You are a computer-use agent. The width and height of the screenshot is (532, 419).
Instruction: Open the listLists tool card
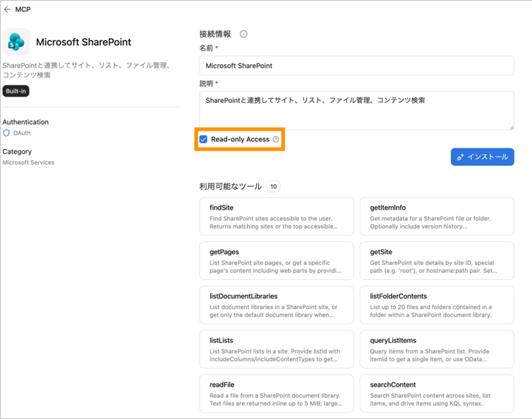276,349
